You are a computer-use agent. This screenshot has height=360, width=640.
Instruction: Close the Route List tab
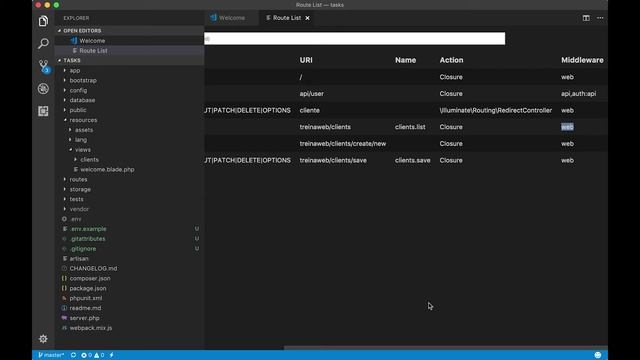[x=307, y=18]
